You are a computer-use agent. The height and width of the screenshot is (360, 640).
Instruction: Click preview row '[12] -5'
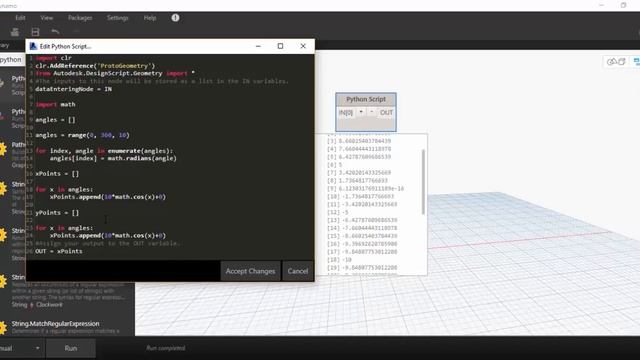click(x=338, y=212)
